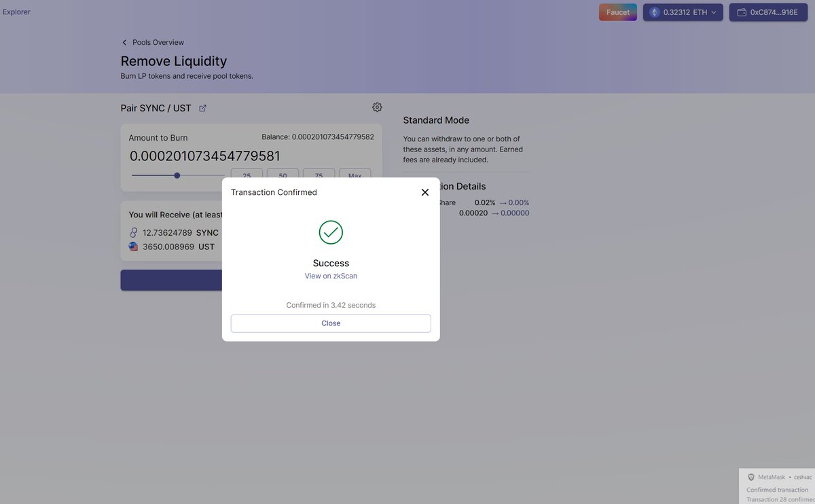
Task: Expand the 0.32312 ETH balance dropdown
Action: 683,12
